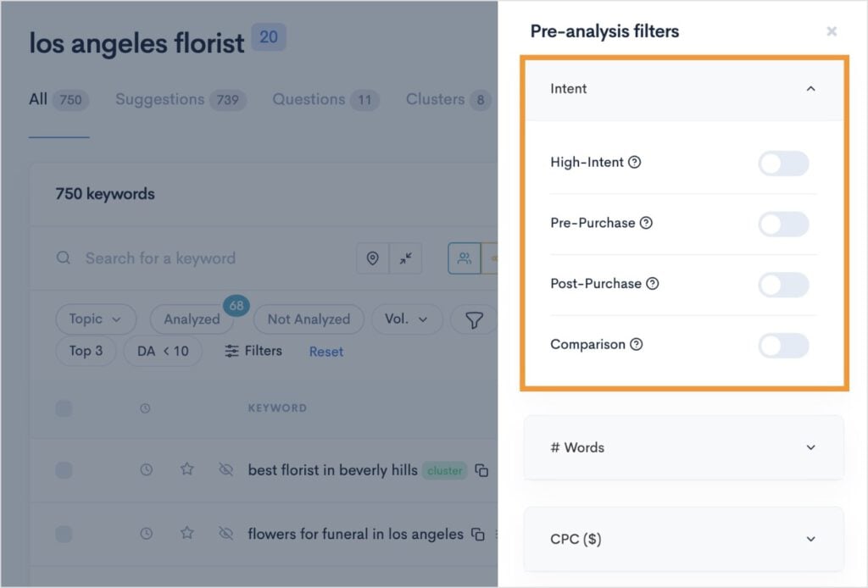Open the Topic dropdown
The height and width of the screenshot is (588, 868).
click(95, 319)
